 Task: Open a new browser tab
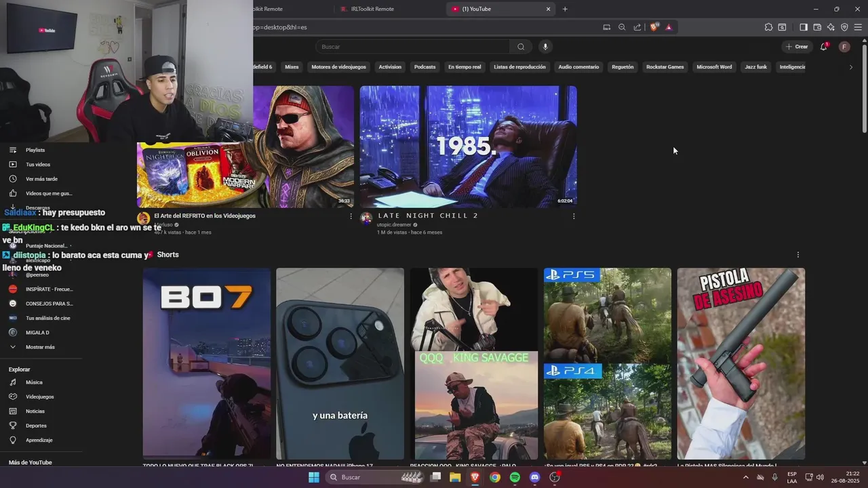pos(565,9)
